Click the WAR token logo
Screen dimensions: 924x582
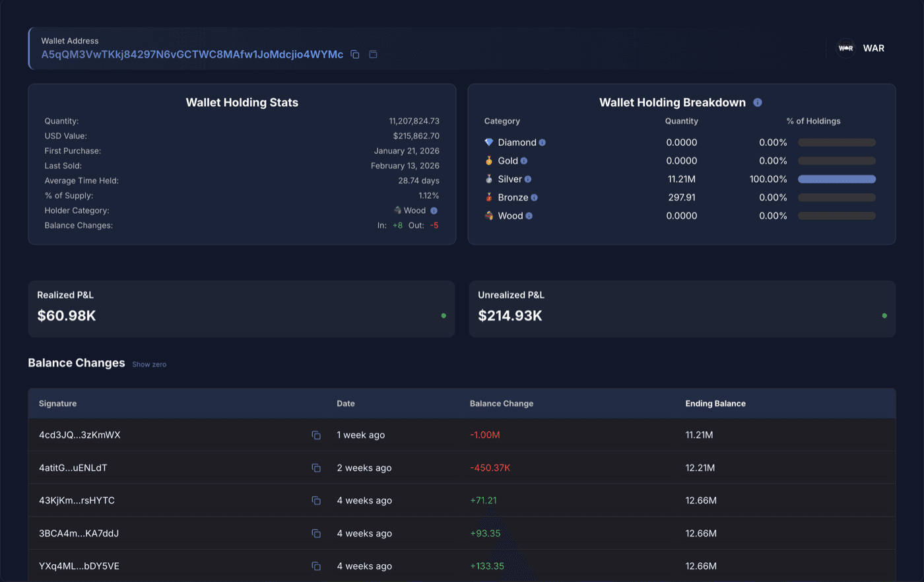point(845,48)
